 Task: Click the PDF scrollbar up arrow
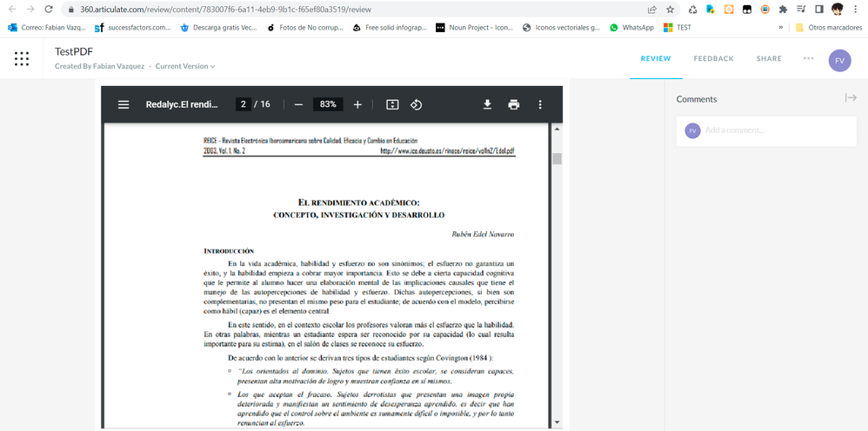(x=557, y=129)
